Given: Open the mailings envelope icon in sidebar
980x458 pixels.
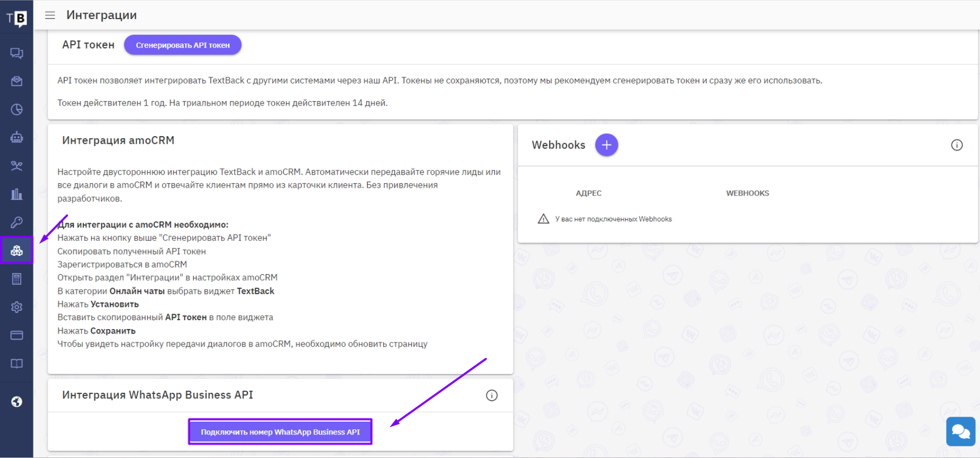Looking at the screenshot, I should (x=17, y=81).
